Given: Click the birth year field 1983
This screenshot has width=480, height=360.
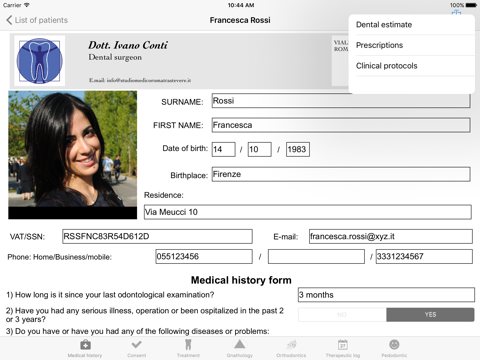Looking at the screenshot, I should (298, 149).
